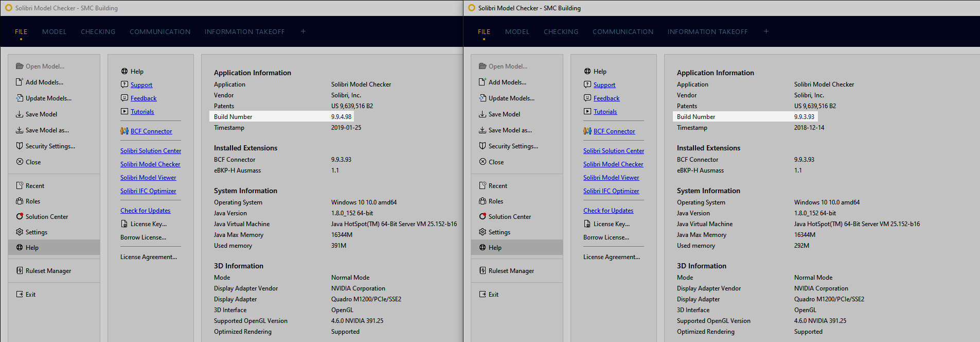Click Recent icon in left window

20,185
